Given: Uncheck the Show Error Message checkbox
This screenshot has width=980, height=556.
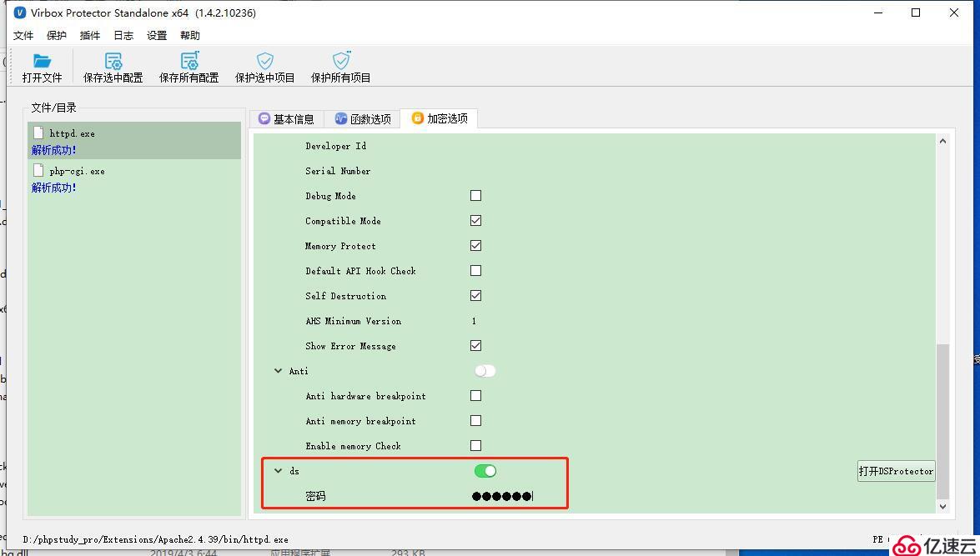Looking at the screenshot, I should click(475, 345).
